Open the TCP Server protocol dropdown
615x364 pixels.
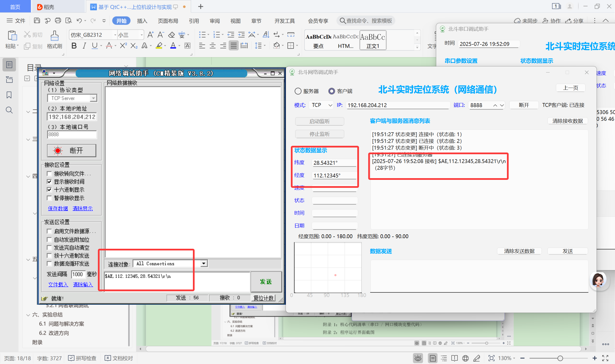[93, 98]
